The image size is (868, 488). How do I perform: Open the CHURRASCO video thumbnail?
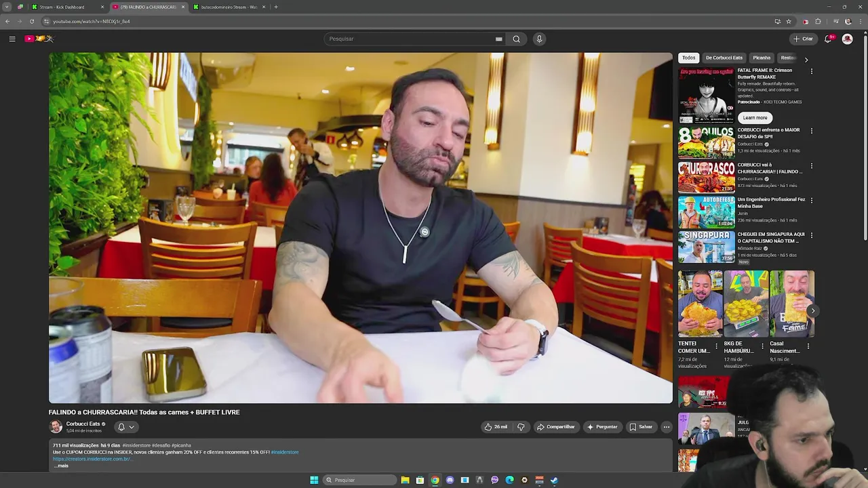pos(707,177)
